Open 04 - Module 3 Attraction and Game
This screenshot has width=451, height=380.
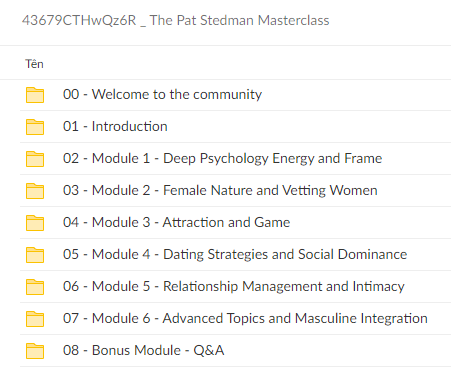(176, 222)
